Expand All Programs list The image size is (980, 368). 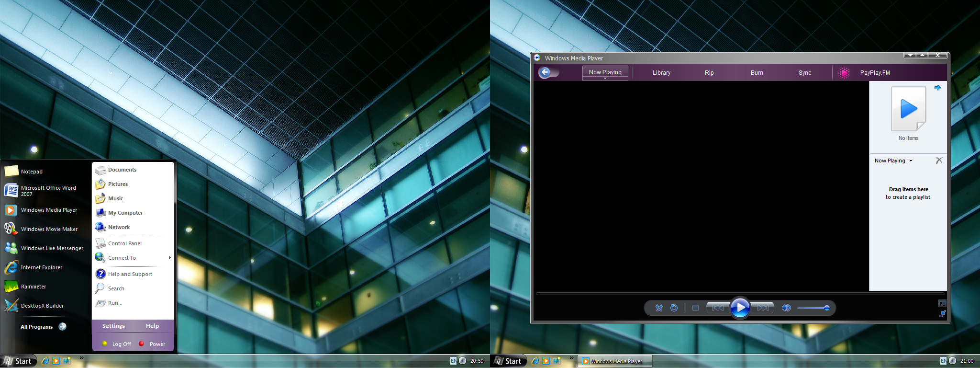coord(44,327)
